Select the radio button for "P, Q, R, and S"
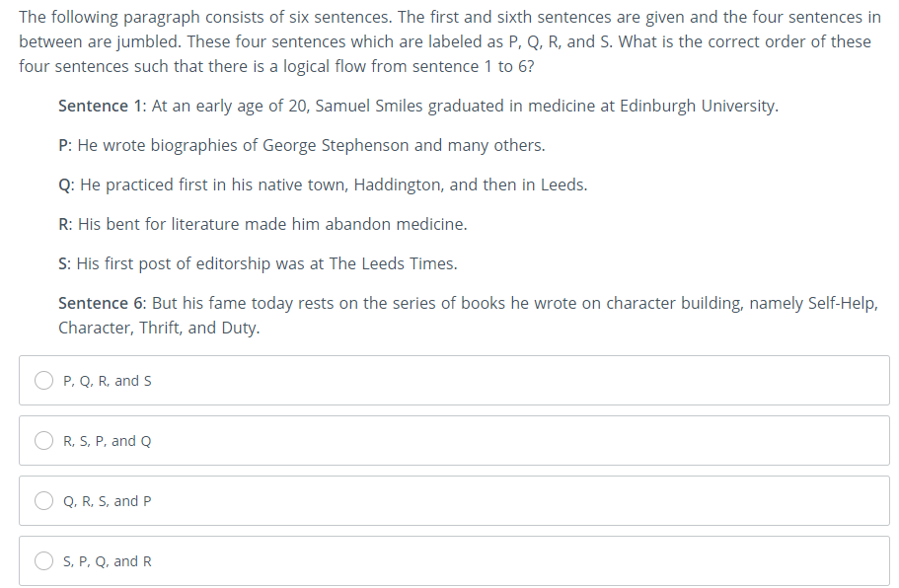The image size is (899, 588). coord(44,381)
